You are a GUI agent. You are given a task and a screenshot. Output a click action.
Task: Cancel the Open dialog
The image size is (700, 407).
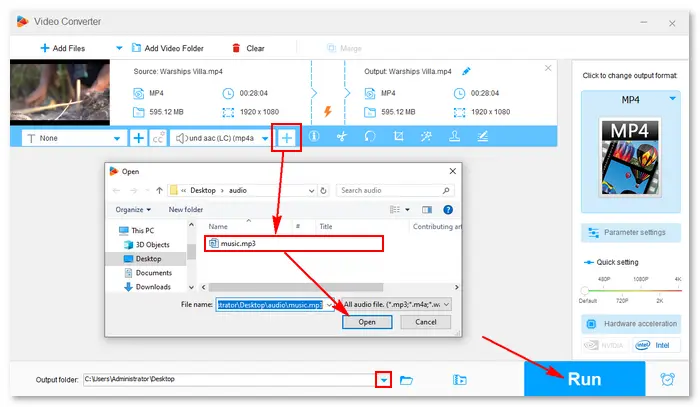click(425, 322)
